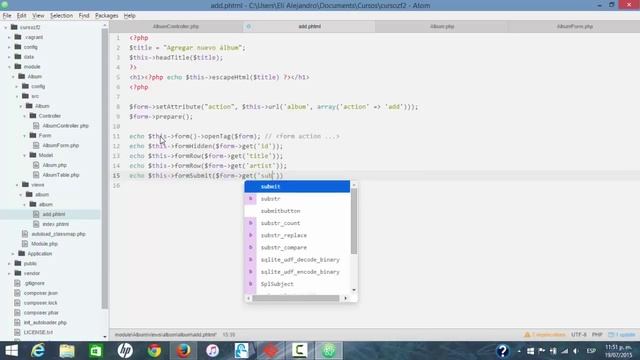Viewport: 640px width, 360px height.
Task: Click the autocomplete list horizontal scrollbar
Action: 296,298
